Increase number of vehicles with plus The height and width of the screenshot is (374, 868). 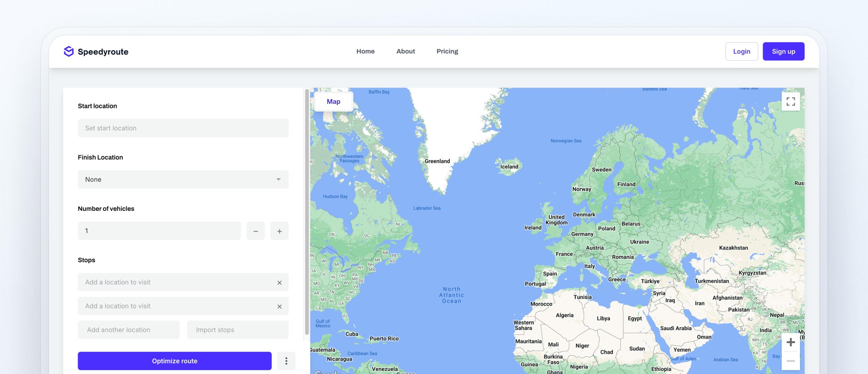[x=279, y=231]
